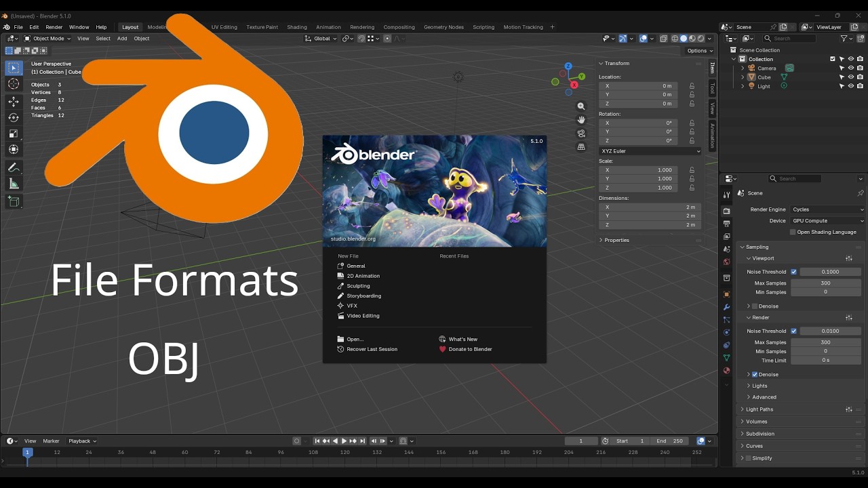Select the Annotate tool
868x488 pixels.
pos(14,167)
